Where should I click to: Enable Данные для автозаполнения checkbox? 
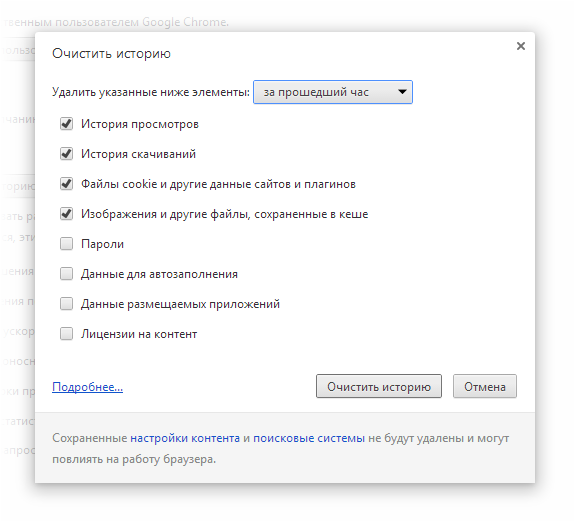point(66,274)
